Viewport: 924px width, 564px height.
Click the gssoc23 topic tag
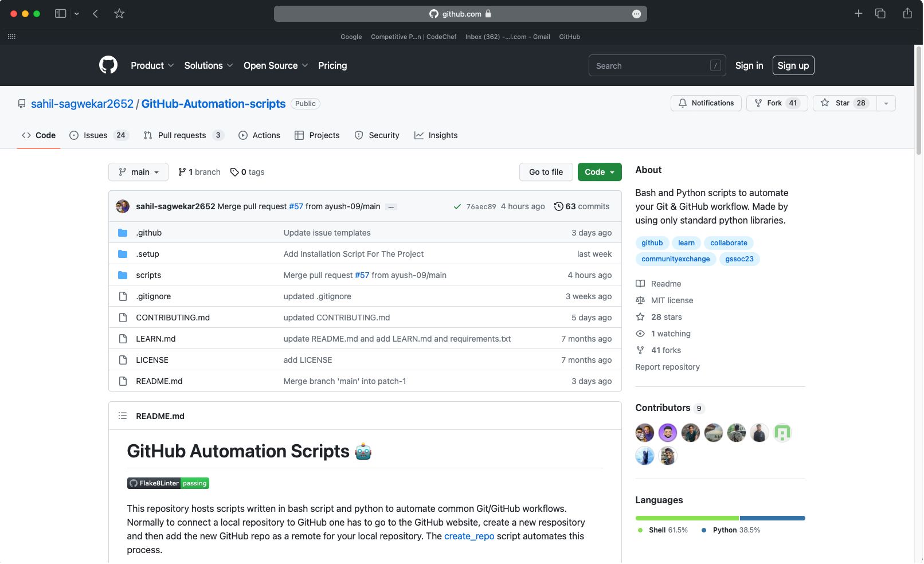pos(739,259)
